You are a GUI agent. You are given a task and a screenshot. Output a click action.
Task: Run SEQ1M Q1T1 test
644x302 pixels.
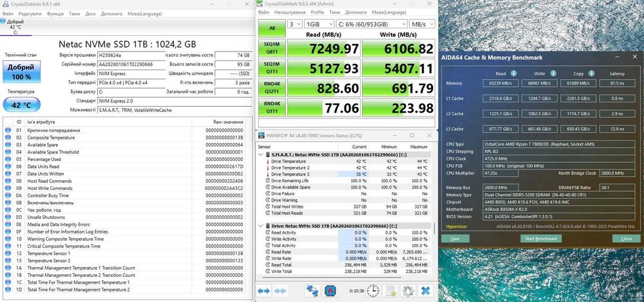pos(272,68)
